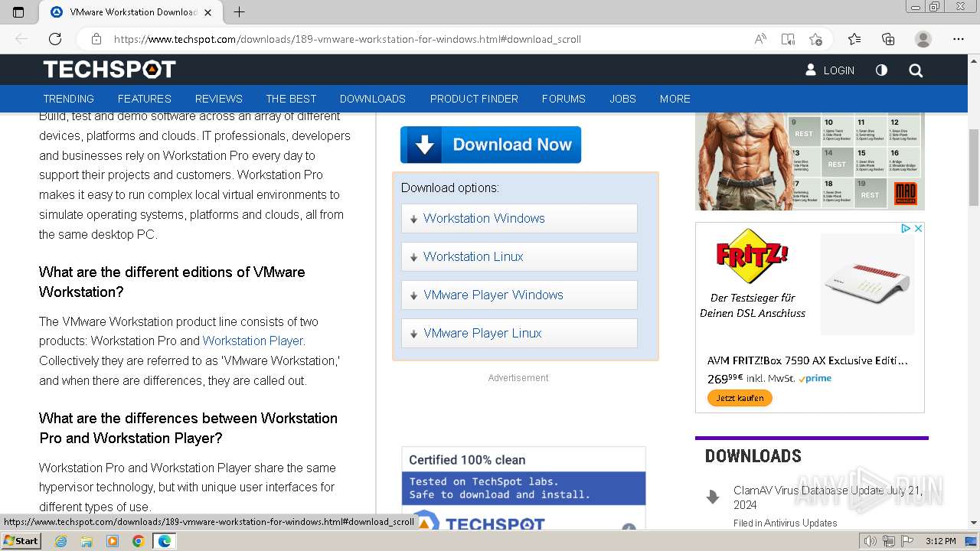Toggle dark mode contrast icon
Image resolution: width=980 pixels, height=551 pixels.
(x=881, y=70)
